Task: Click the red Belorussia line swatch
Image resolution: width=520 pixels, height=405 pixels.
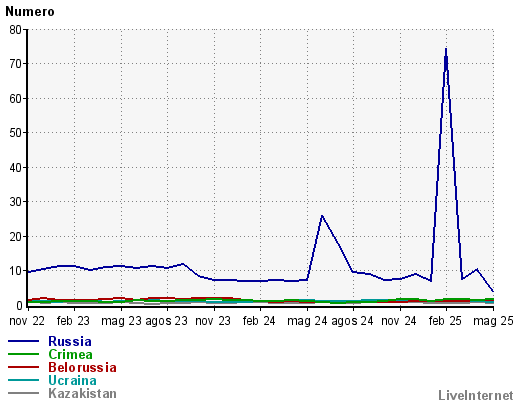Action: [x=23, y=367]
